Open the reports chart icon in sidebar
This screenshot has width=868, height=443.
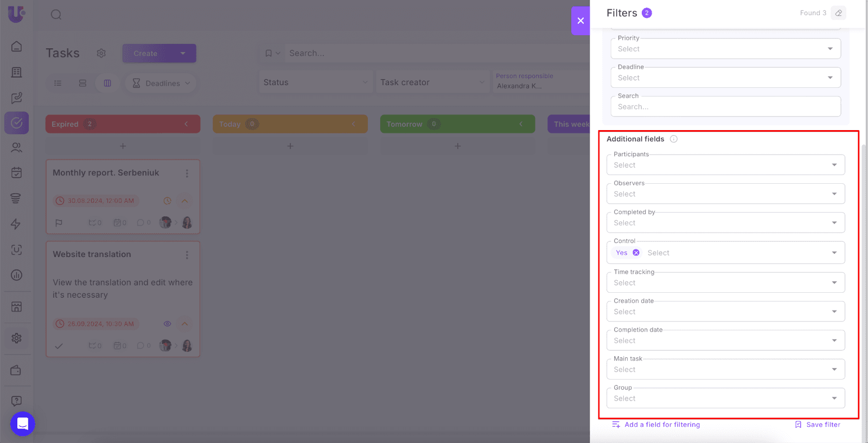coord(17,275)
